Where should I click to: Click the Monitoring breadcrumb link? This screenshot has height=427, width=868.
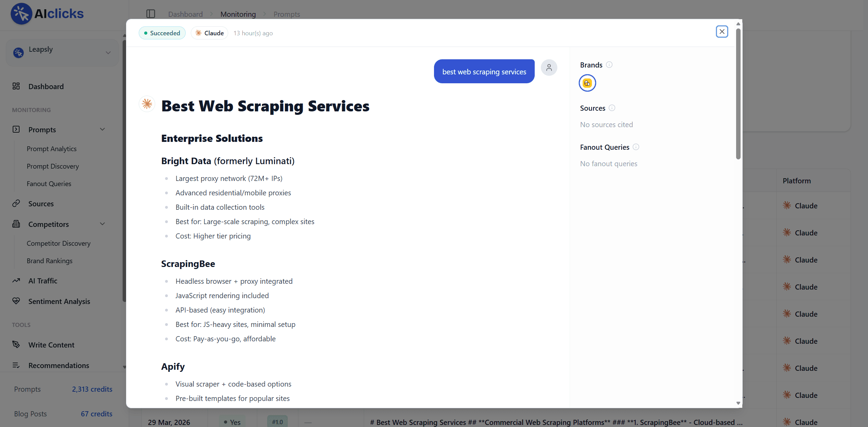click(238, 14)
